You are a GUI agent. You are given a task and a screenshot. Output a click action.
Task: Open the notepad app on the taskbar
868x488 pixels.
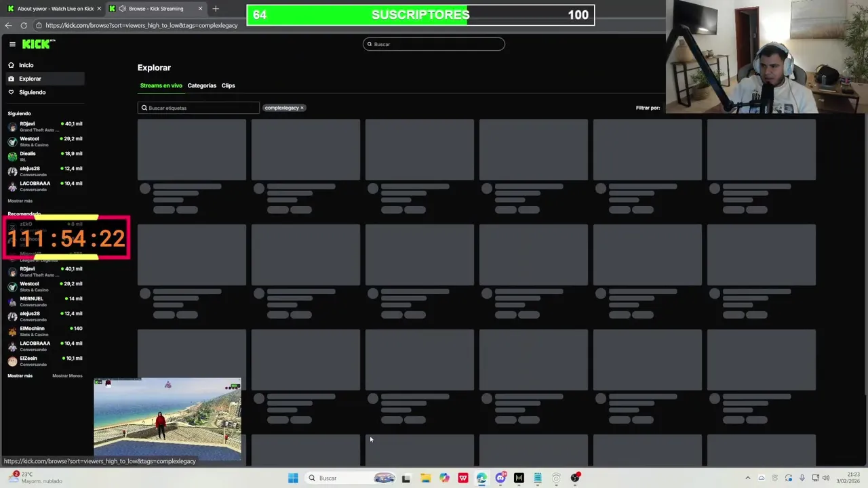538,478
